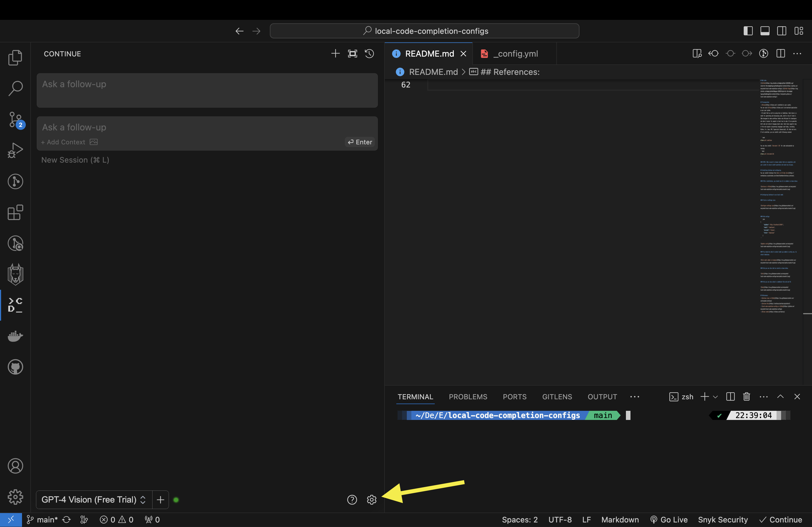
Task: Click the Continue help question-mark icon
Action: tap(352, 499)
